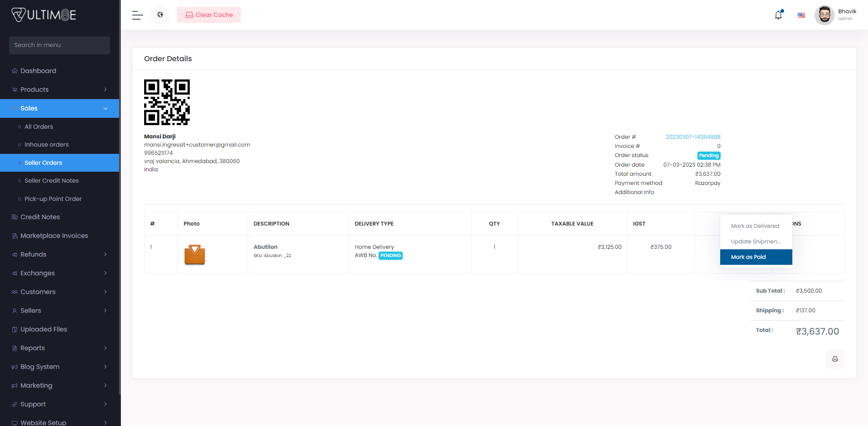Collapse the Sales menu section

click(x=59, y=108)
